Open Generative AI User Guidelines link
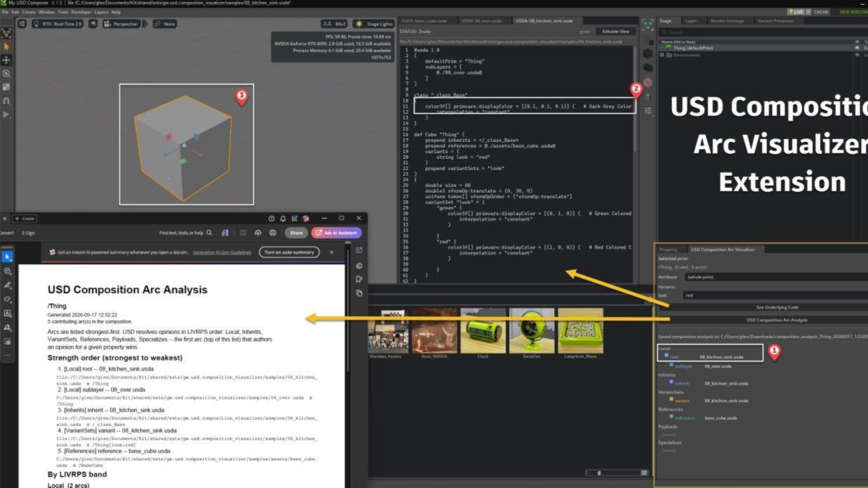868x488 pixels. click(222, 252)
